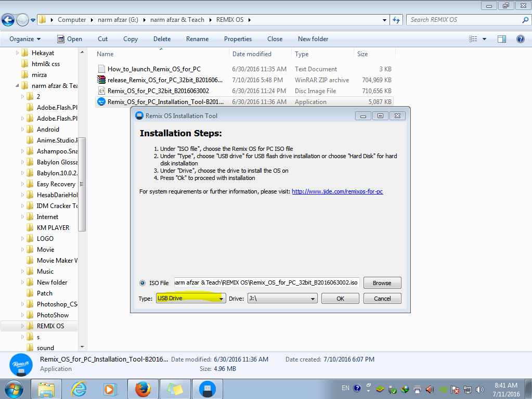532x399 pixels.
Task: Sort files by the Size column header
Action: [x=374, y=54]
